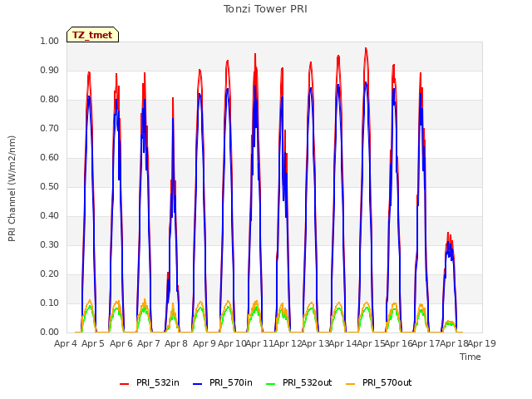This screenshot has width=532, height=399.
Task: Click the TZ_tmet label box
Action: tap(92, 35)
